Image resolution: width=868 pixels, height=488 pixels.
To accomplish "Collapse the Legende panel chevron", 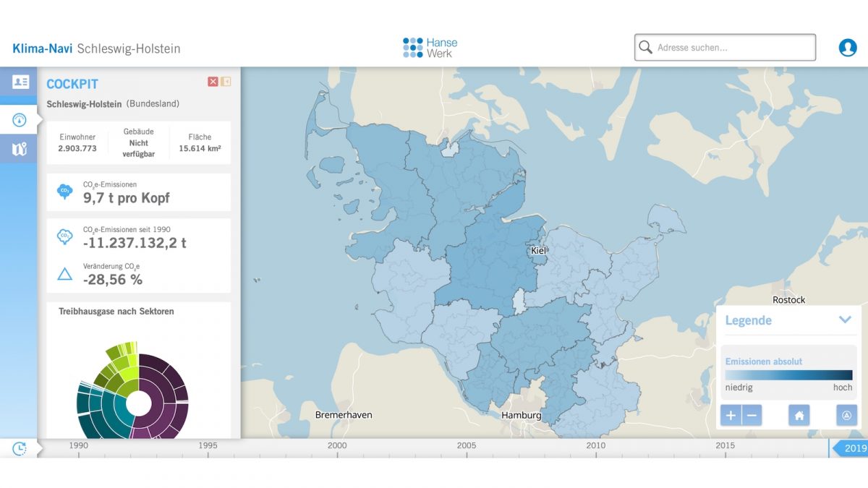I will click(844, 320).
